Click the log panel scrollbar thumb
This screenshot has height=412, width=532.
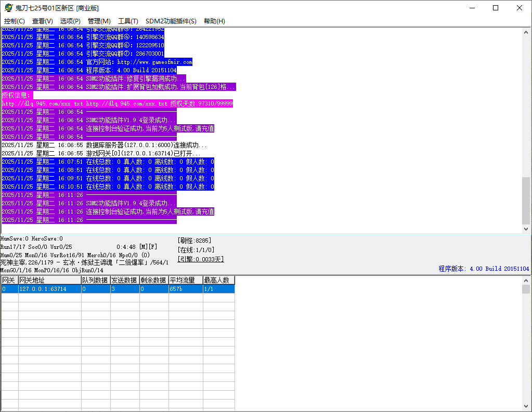526,200
